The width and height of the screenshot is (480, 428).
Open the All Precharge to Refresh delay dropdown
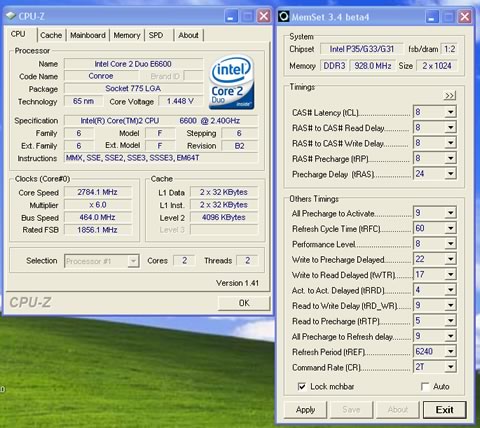tap(450, 336)
